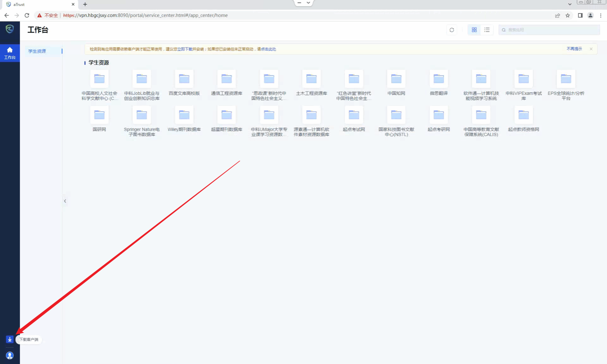Bookmark this page with star icon

[567, 15]
